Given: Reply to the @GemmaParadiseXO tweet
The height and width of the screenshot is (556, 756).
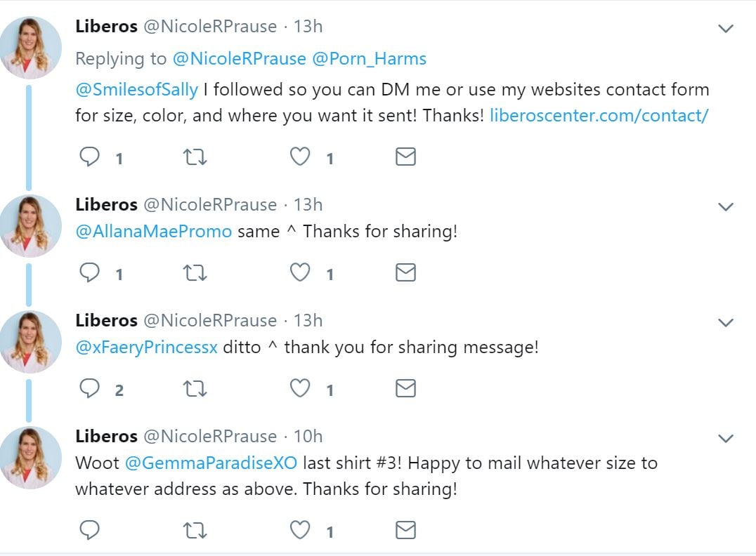Looking at the screenshot, I should (x=90, y=530).
